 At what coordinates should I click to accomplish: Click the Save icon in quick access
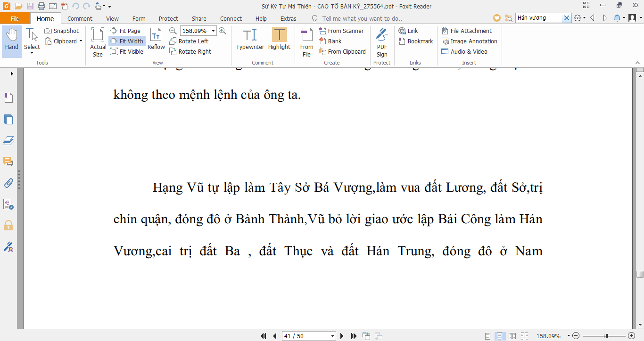(x=30, y=6)
